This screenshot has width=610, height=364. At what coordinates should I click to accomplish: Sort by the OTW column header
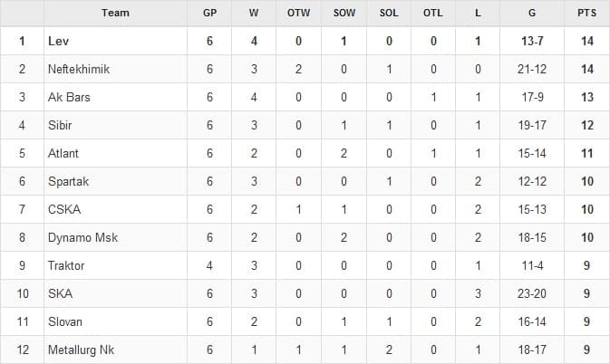click(x=297, y=13)
